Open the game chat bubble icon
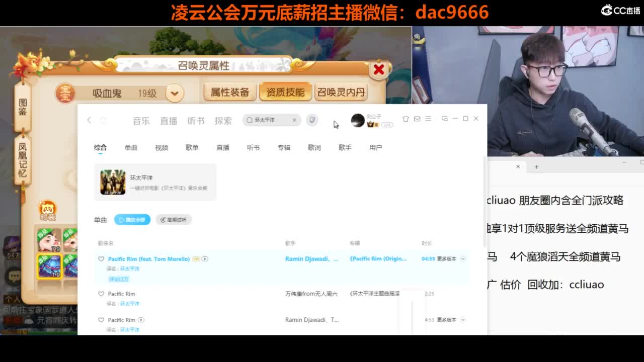The width and height of the screenshot is (644, 362). pyautogui.click(x=14, y=276)
